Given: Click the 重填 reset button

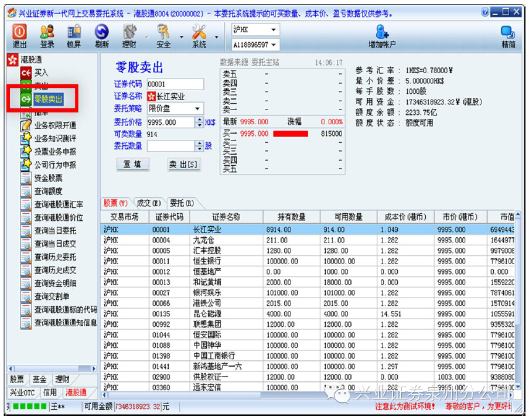Looking at the screenshot, I should [x=132, y=165].
